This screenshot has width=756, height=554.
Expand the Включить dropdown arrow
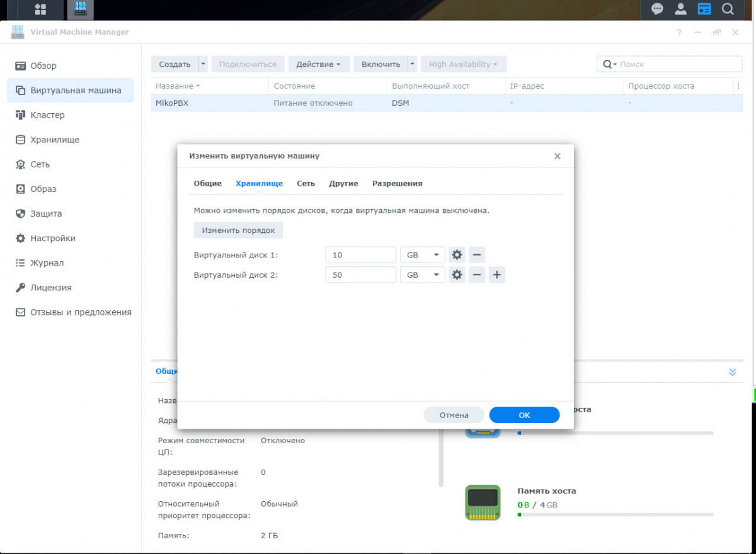[412, 64]
